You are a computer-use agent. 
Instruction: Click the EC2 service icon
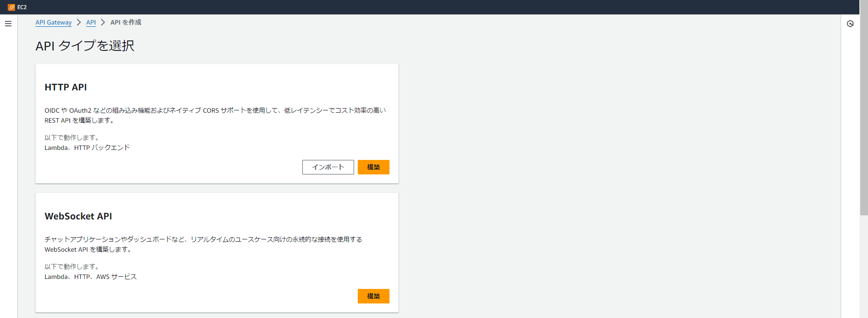pos(11,7)
